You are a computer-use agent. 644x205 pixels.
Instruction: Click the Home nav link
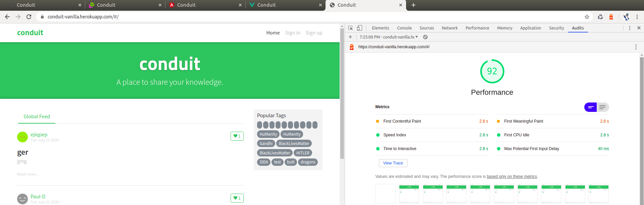(x=273, y=33)
